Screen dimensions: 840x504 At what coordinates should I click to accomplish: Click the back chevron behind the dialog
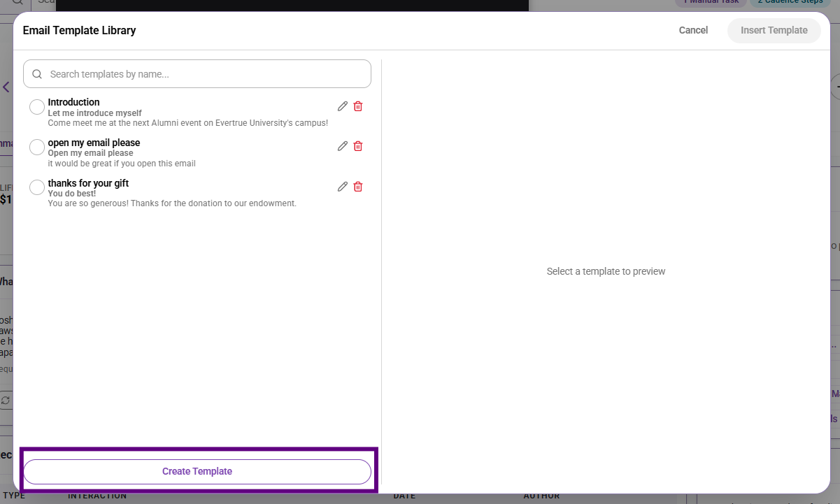(6, 87)
